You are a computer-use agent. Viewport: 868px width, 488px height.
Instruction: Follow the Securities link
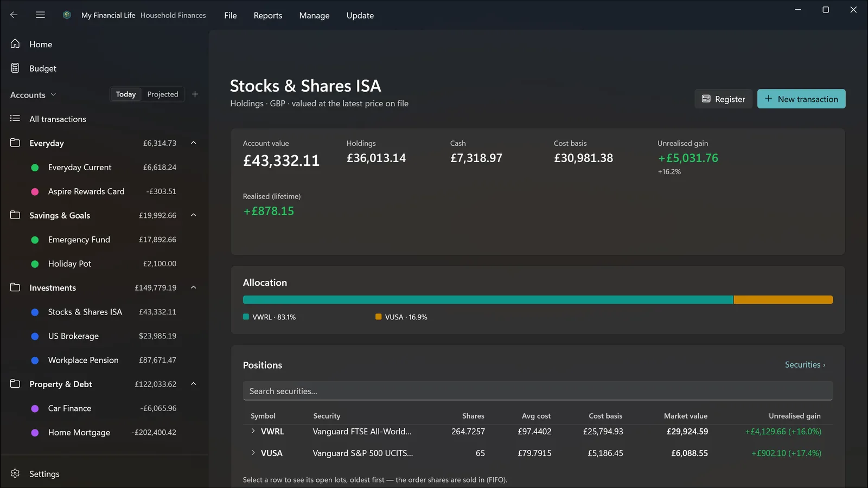805,365
